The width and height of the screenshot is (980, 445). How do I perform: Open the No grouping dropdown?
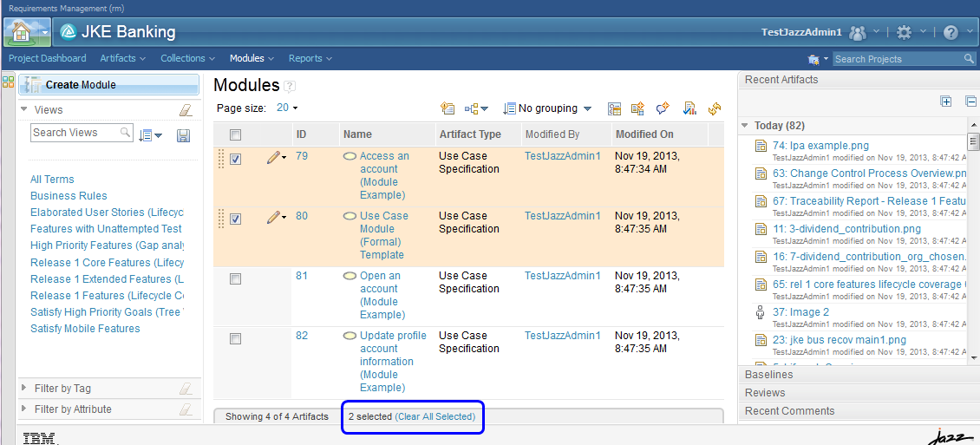(x=547, y=108)
